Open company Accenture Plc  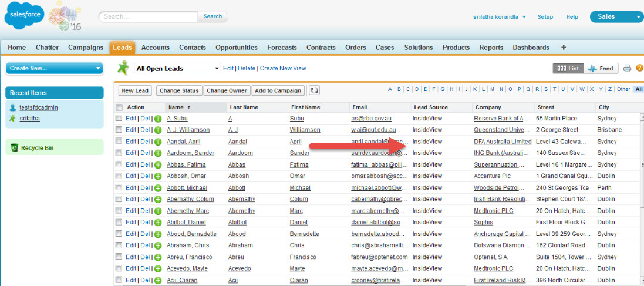point(492,176)
